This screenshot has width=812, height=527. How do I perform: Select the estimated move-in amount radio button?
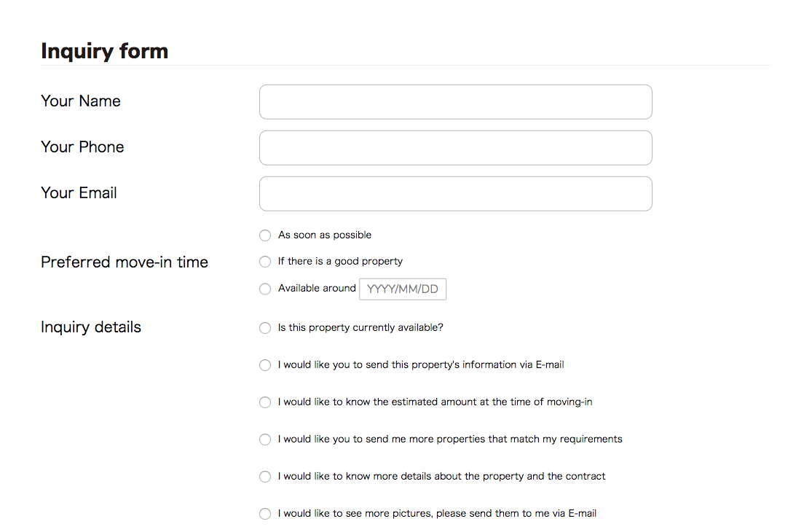[x=265, y=402]
